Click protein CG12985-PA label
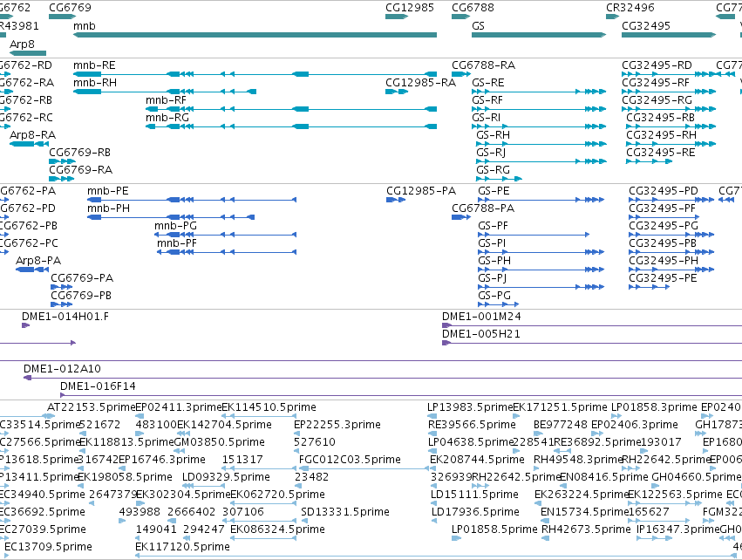This screenshot has width=742, height=560. pos(421,191)
